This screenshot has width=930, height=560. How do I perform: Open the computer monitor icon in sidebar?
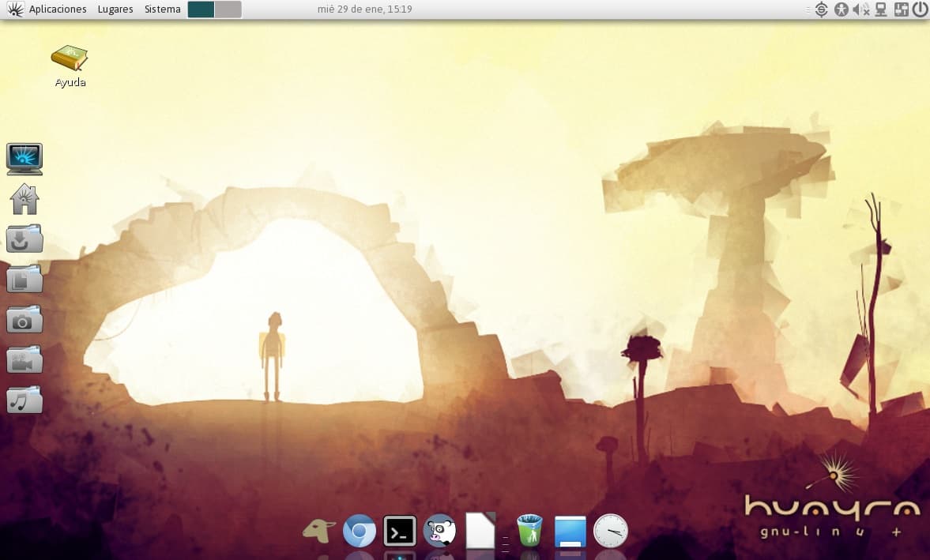click(x=24, y=159)
